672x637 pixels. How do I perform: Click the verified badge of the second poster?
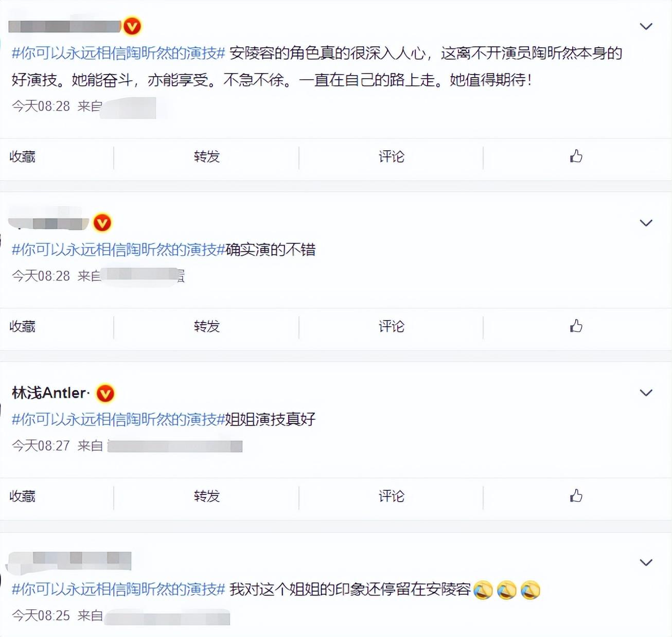pos(102,223)
